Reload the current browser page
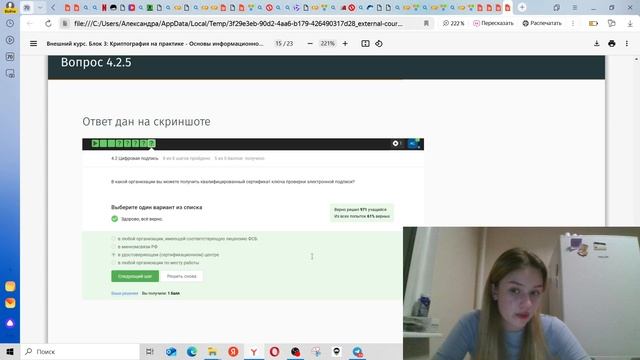Screen dimensions: 640x360 coord(48,24)
